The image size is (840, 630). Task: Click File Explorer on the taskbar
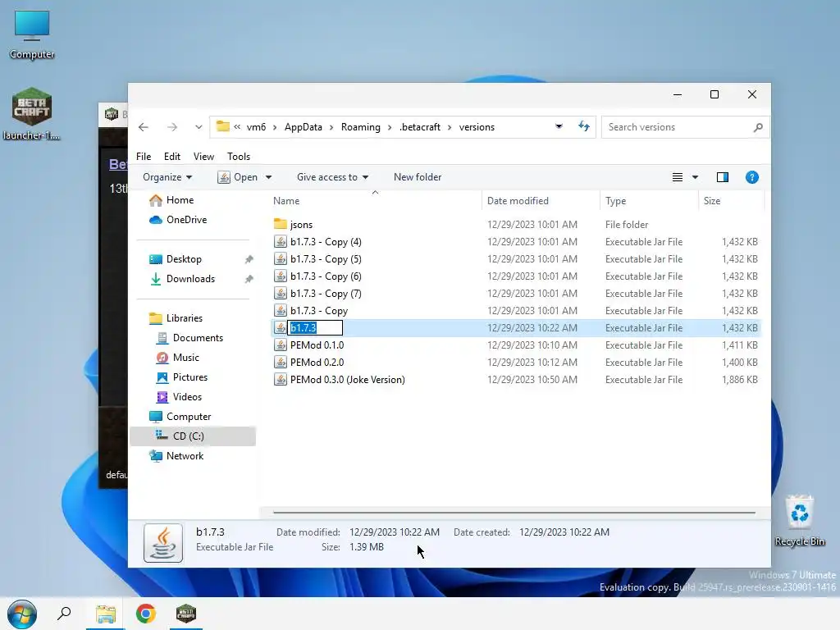(x=106, y=614)
